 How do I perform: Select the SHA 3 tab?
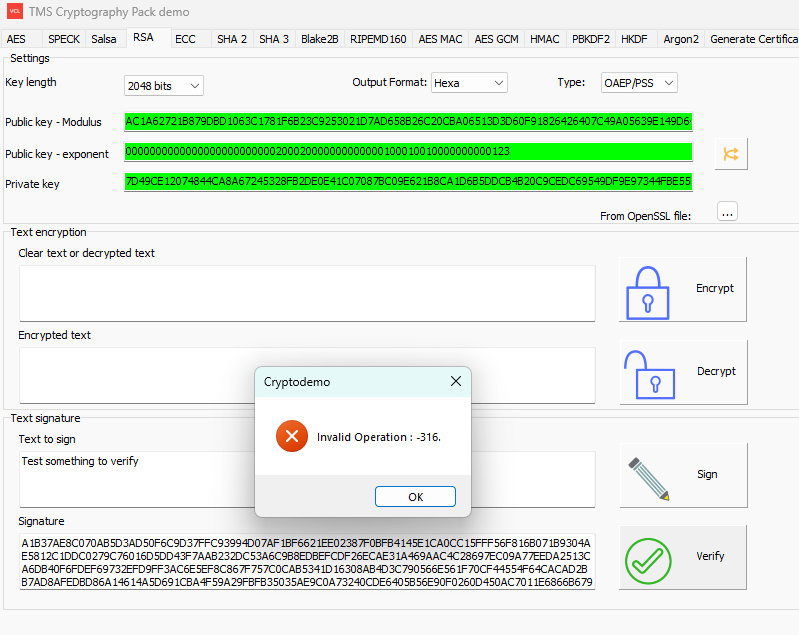[274, 39]
